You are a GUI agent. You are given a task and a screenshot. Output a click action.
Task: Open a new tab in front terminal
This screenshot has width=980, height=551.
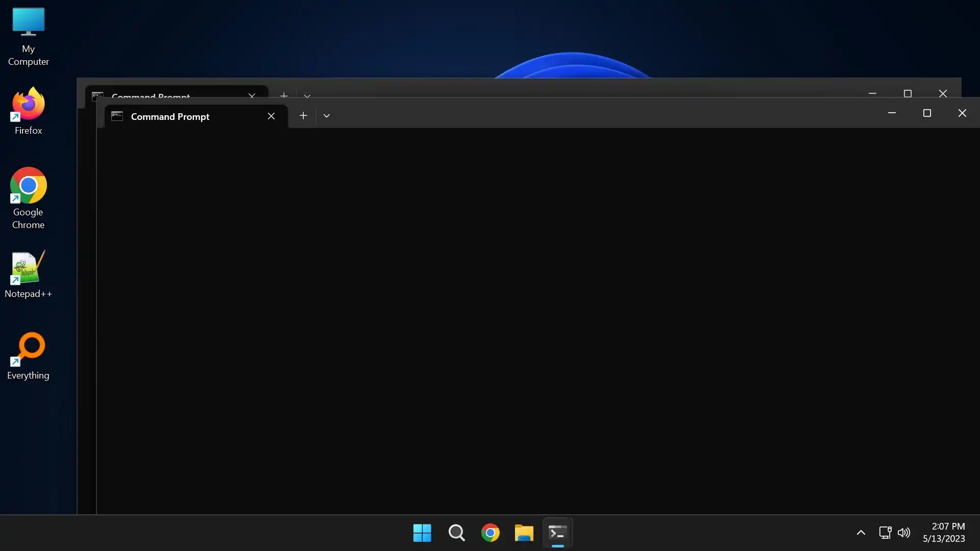(x=303, y=116)
